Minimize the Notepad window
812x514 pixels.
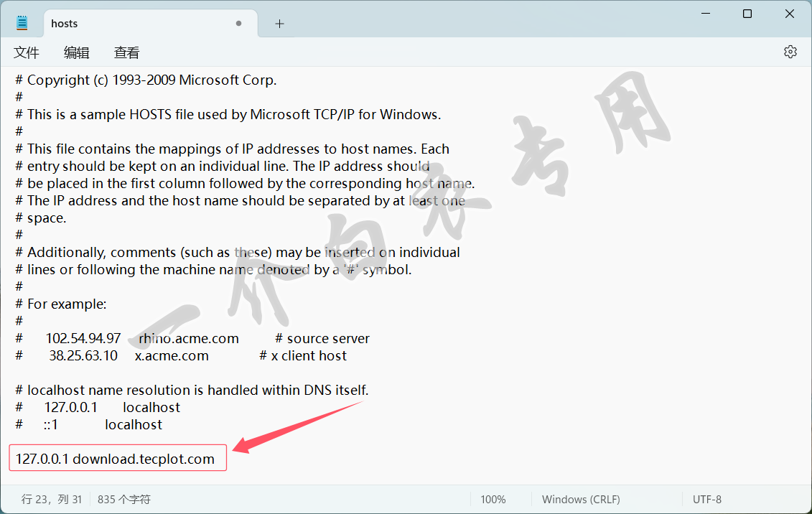coord(706,14)
